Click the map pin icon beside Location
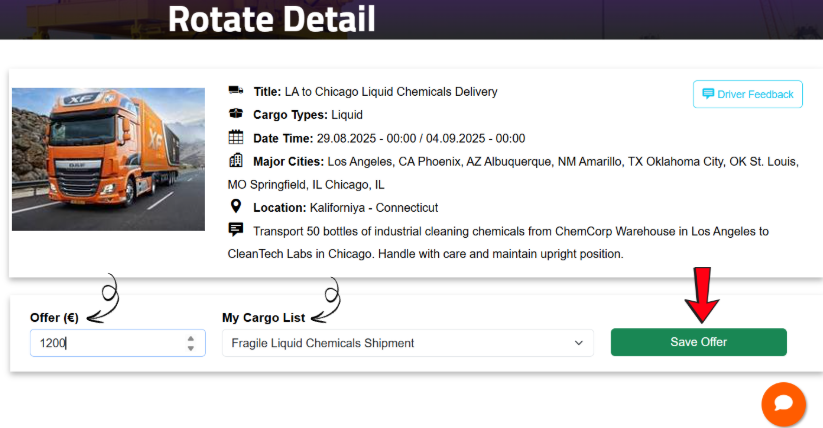This screenshot has height=428, width=823. [236, 206]
